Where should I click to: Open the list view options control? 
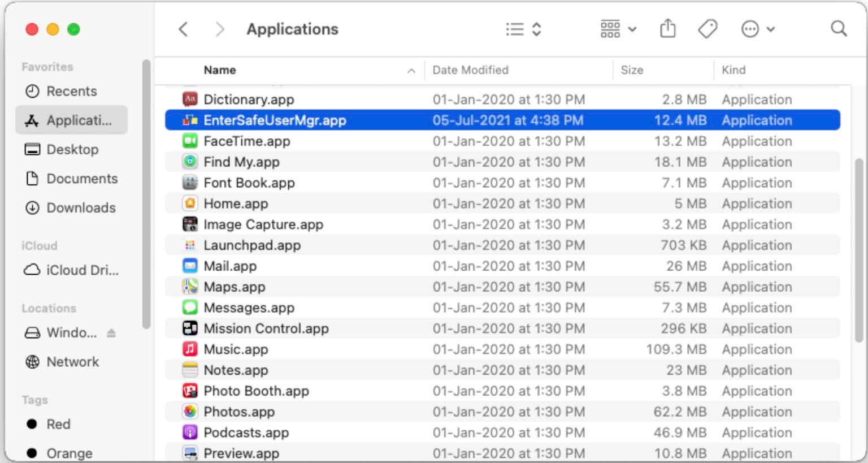click(x=523, y=29)
